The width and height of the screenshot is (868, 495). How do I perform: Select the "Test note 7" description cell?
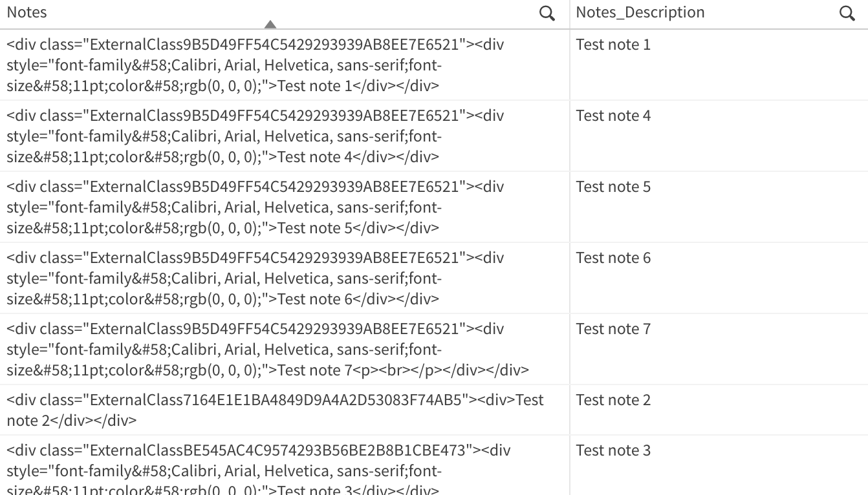613,329
